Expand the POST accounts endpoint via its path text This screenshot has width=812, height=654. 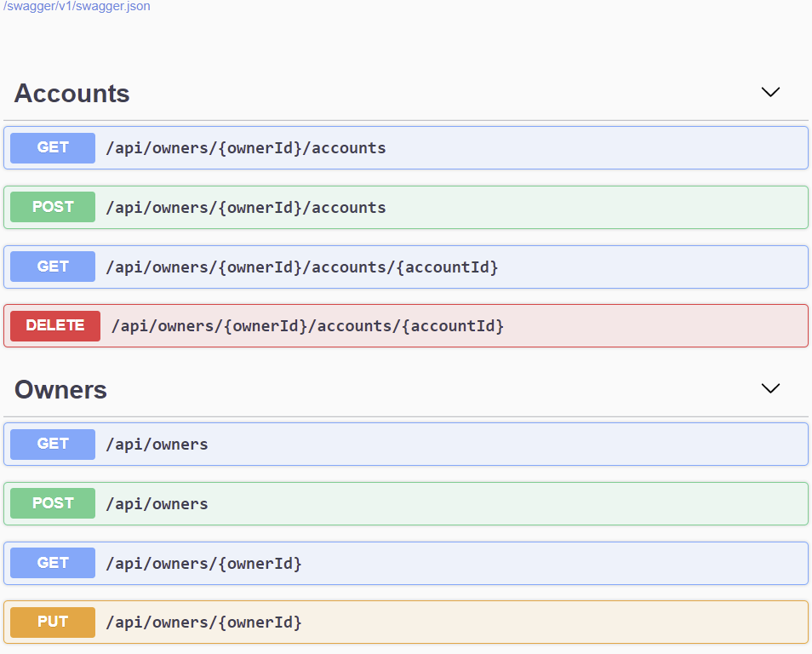point(245,208)
